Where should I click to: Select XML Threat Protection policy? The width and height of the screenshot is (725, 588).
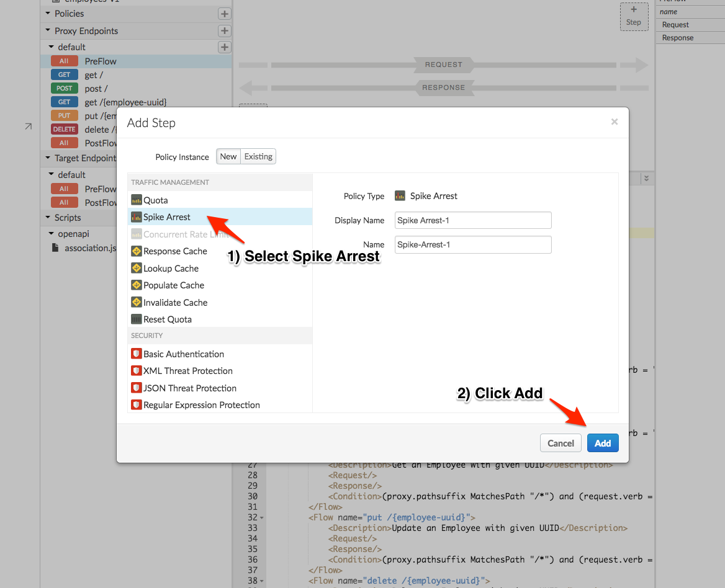(x=220, y=370)
